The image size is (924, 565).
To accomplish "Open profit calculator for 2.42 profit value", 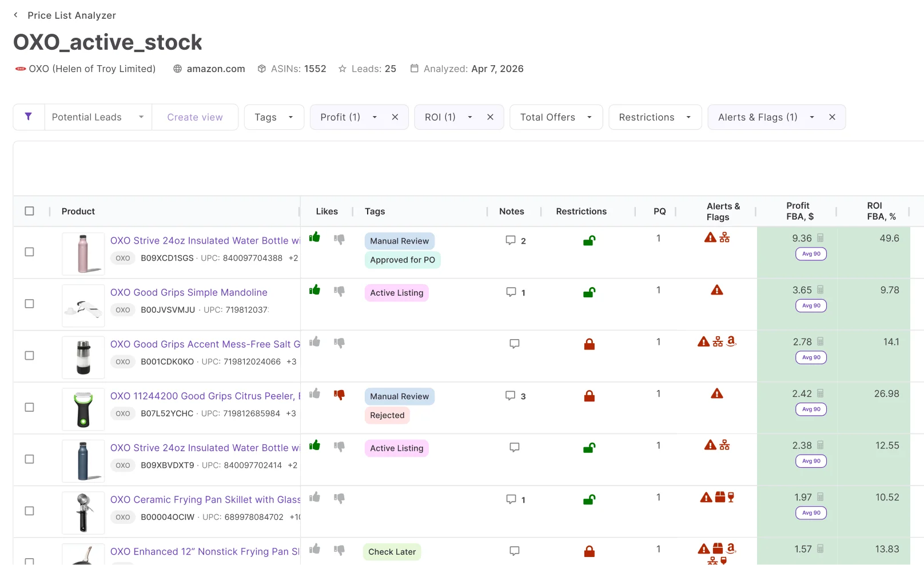I will coord(821,393).
